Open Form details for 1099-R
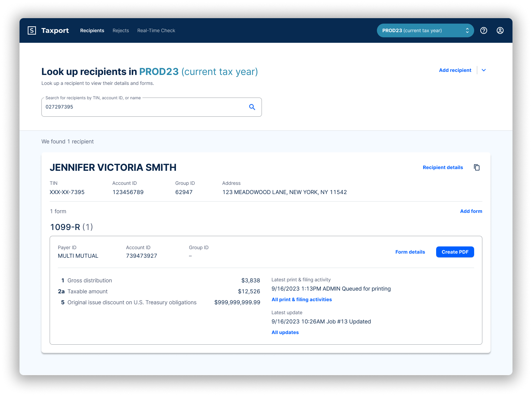 coord(410,252)
